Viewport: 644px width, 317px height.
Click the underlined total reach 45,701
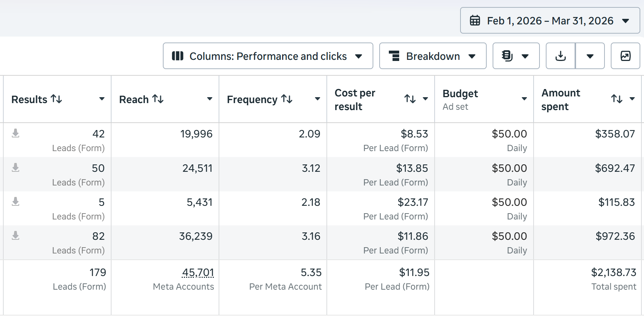coord(198,273)
